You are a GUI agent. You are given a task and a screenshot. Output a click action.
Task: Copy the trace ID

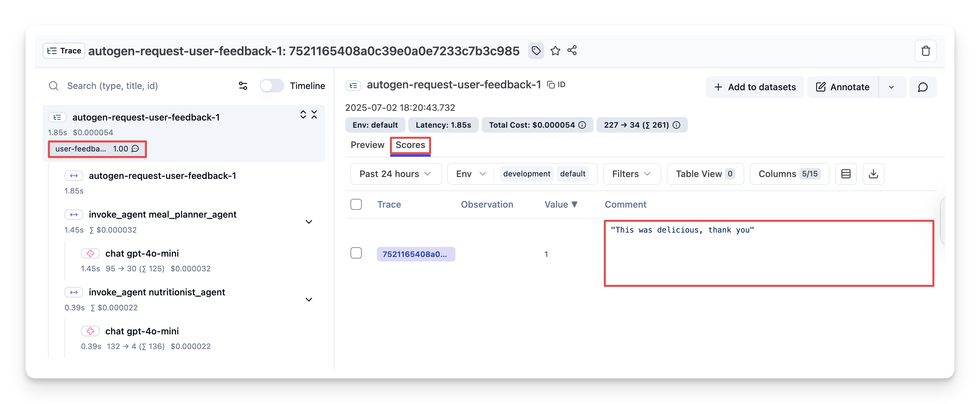[556, 84]
